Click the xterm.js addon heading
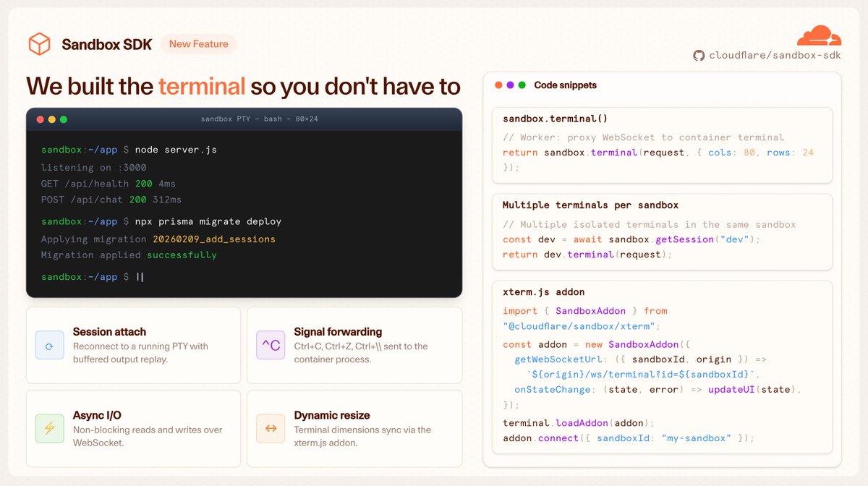 pos(544,292)
